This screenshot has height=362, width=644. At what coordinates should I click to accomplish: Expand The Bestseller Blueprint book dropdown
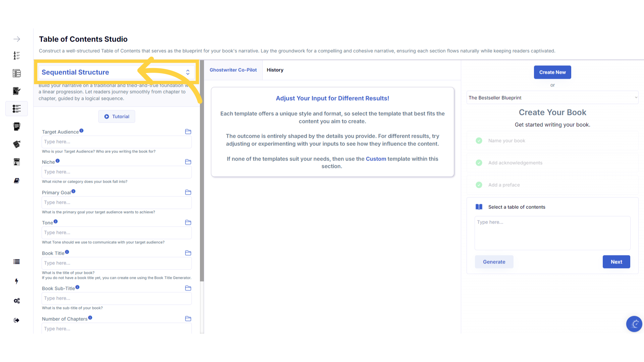click(x=552, y=98)
